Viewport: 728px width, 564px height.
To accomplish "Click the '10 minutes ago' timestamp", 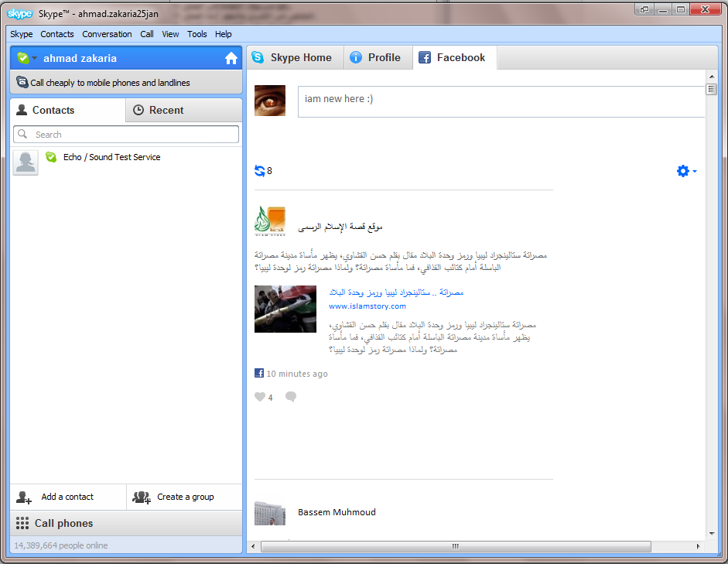I will pyautogui.click(x=297, y=374).
